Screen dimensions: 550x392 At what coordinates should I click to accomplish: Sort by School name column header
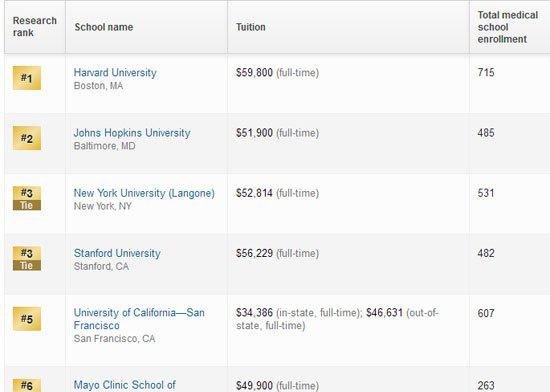(x=104, y=27)
